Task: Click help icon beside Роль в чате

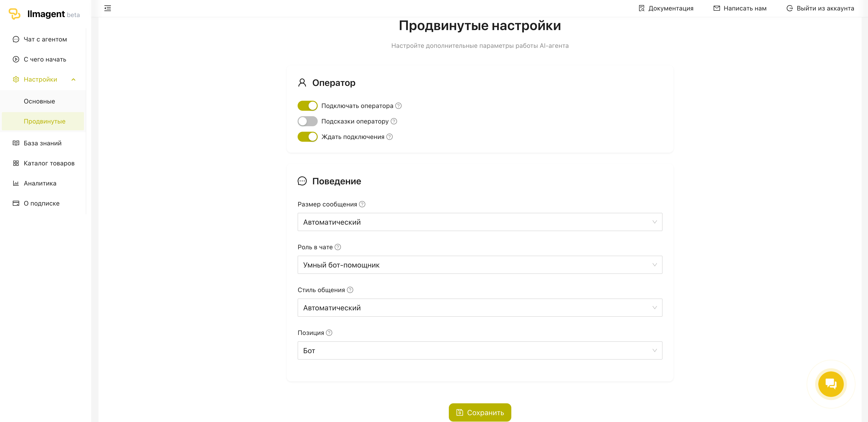Action: (338, 247)
